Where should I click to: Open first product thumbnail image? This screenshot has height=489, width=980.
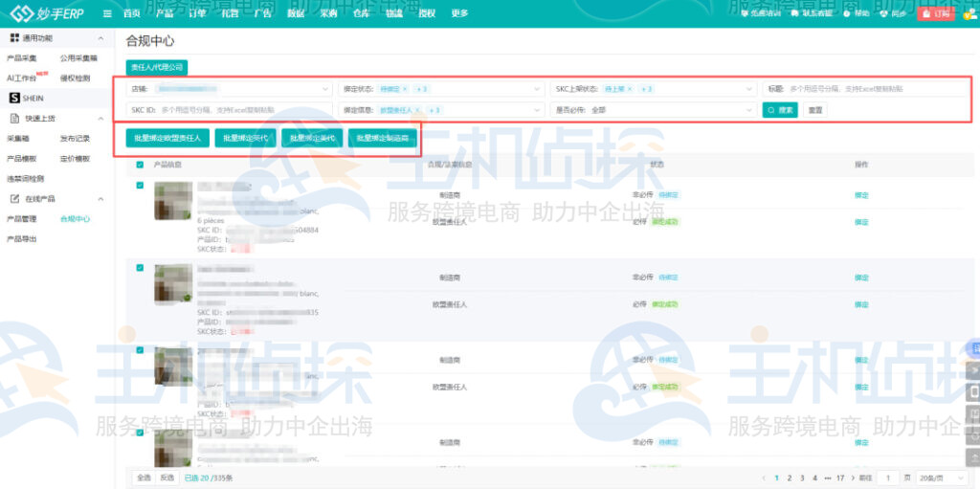[173, 201]
